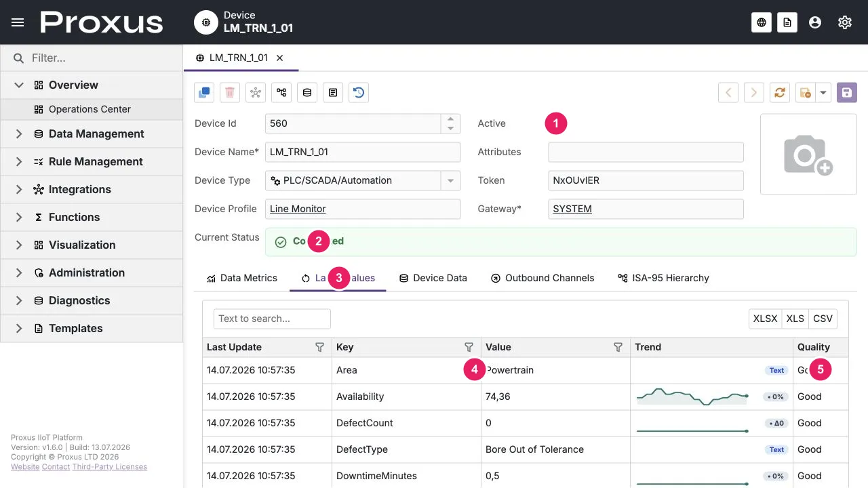Click the sidebar Filter search field
Image resolution: width=868 pixels, height=488 pixels.
coord(92,58)
